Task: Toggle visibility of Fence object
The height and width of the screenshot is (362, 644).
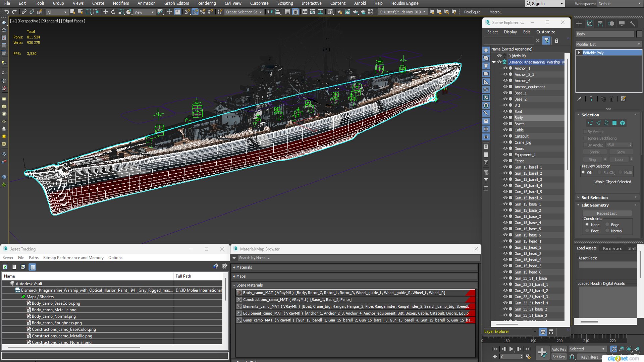Action: click(x=505, y=161)
